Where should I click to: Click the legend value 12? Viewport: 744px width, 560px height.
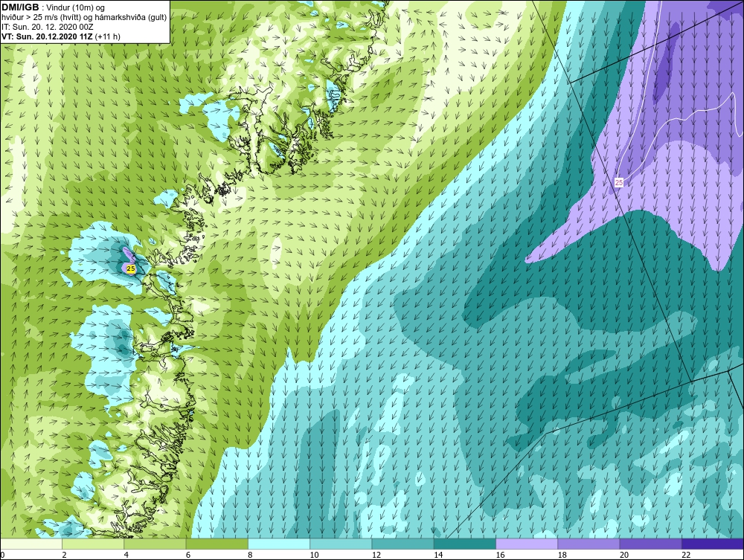(x=376, y=555)
